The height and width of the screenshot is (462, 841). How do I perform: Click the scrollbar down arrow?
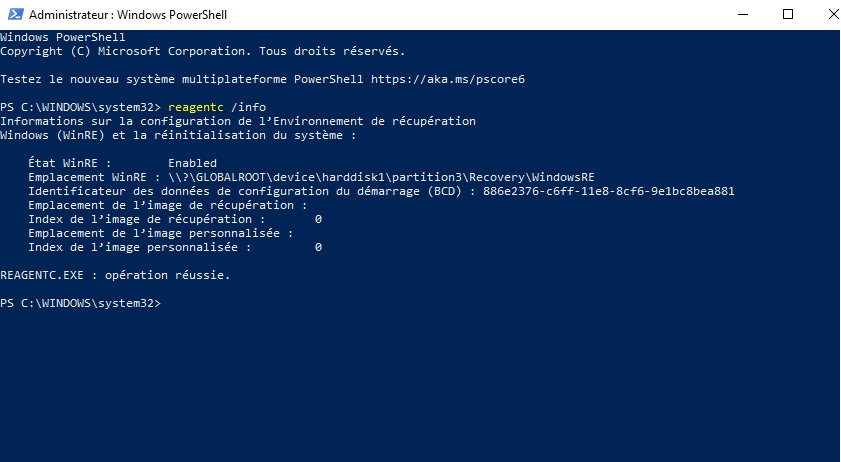point(832,454)
